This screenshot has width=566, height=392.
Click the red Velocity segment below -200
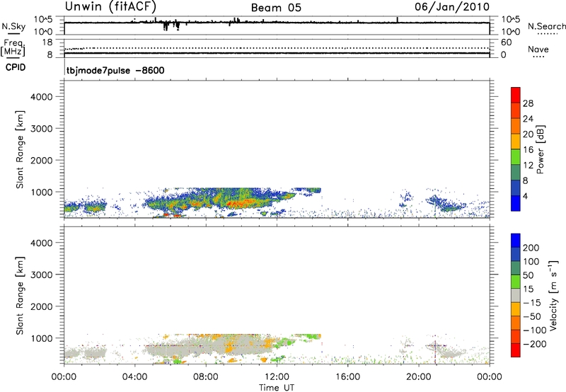click(516, 350)
